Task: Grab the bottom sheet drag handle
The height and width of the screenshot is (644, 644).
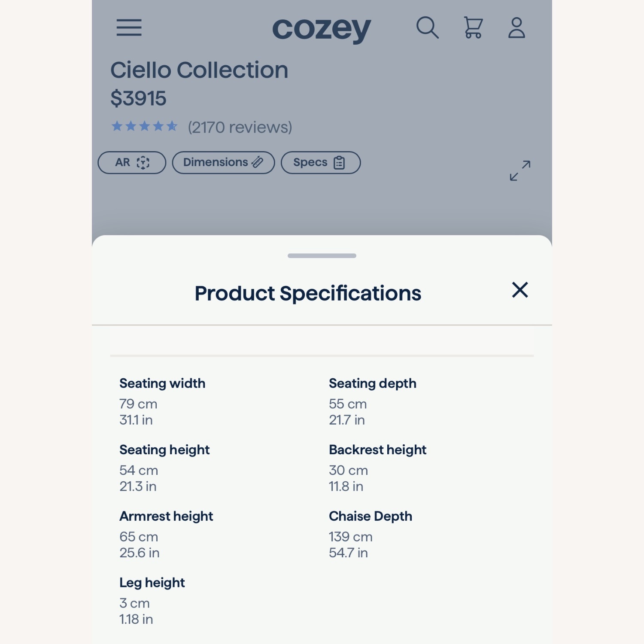Action: click(x=322, y=255)
